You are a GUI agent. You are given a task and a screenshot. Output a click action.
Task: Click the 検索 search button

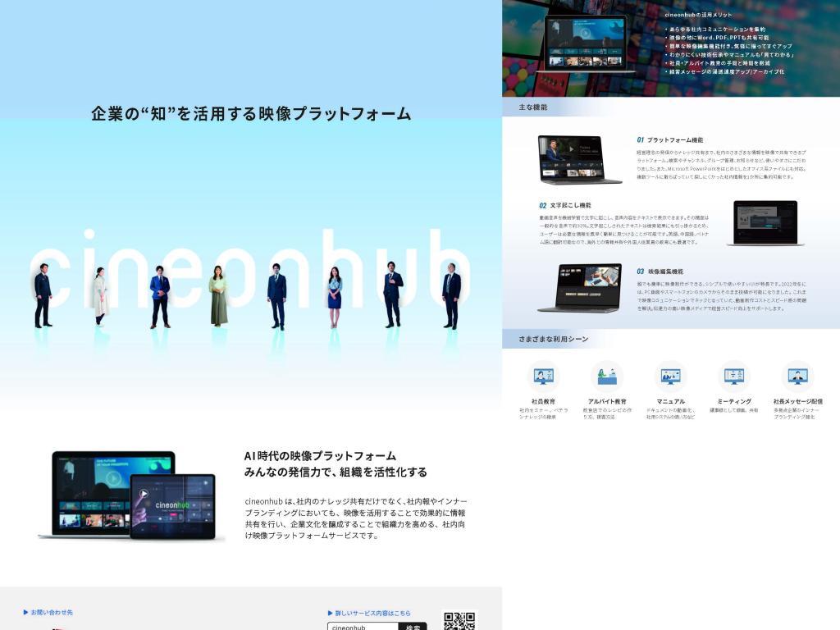pyautogui.click(x=413, y=627)
